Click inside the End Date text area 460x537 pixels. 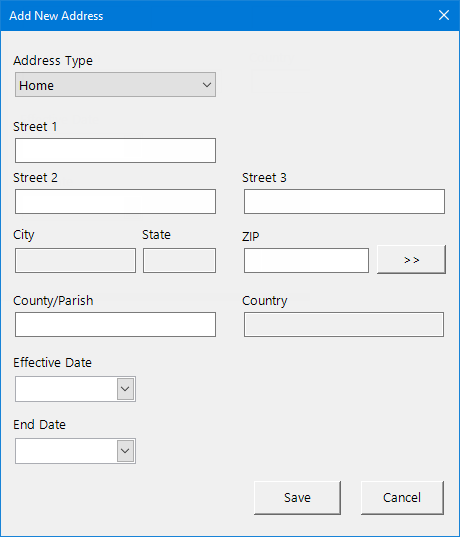pos(66,451)
